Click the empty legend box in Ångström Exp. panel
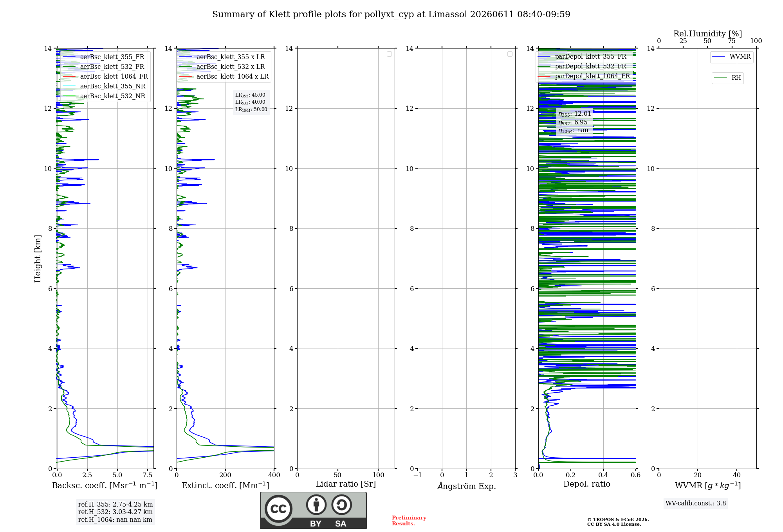The image size is (783, 532). tap(510, 54)
